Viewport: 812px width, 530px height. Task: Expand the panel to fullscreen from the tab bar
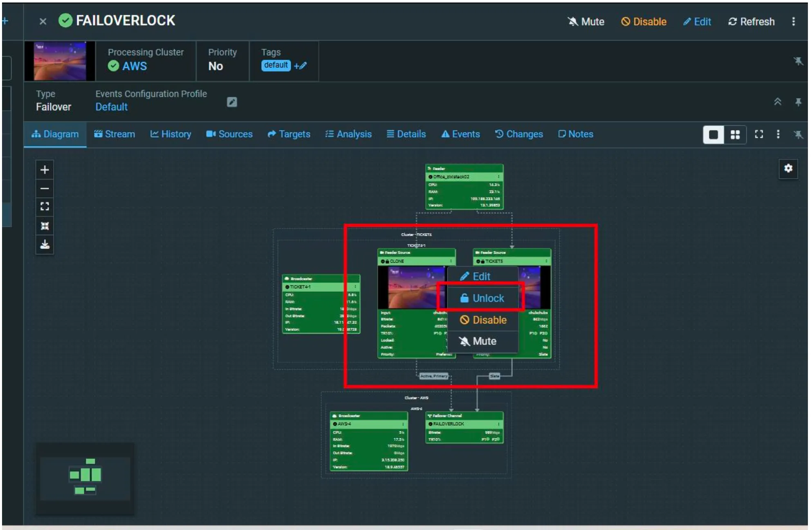click(x=759, y=134)
